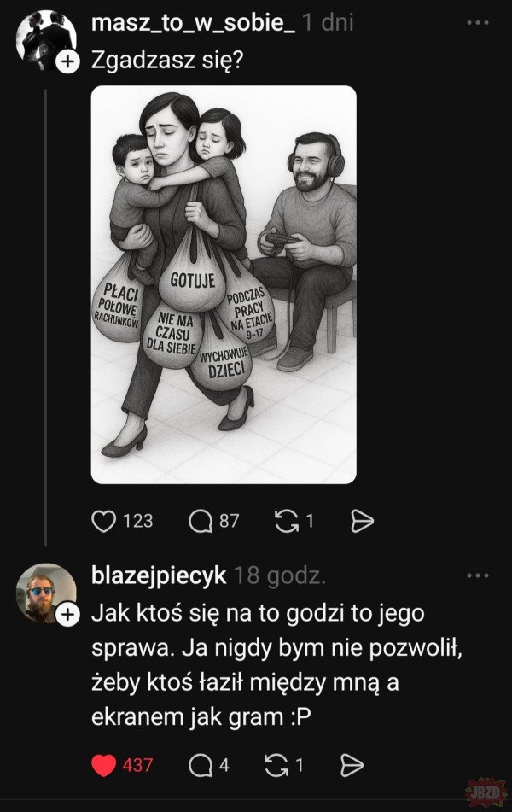Follow masz_to_w_sobie_ using plus badge
This screenshot has height=812, width=512.
click(67, 62)
